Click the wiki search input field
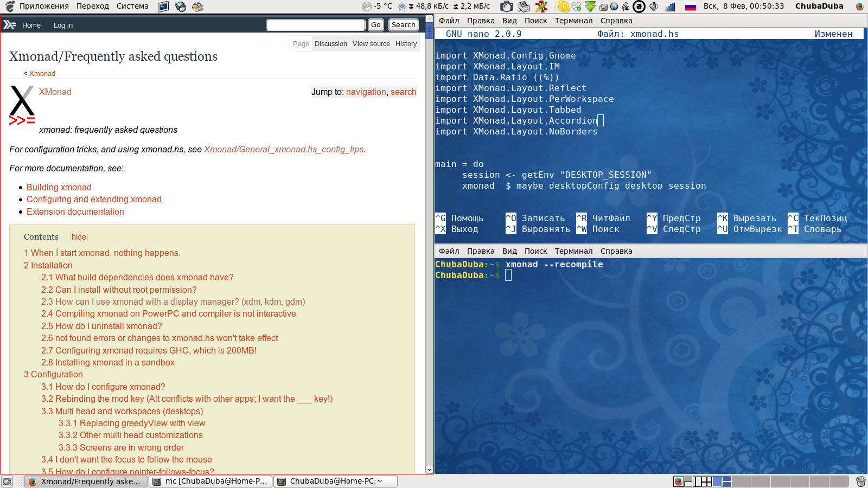868x488 pixels. click(x=316, y=25)
